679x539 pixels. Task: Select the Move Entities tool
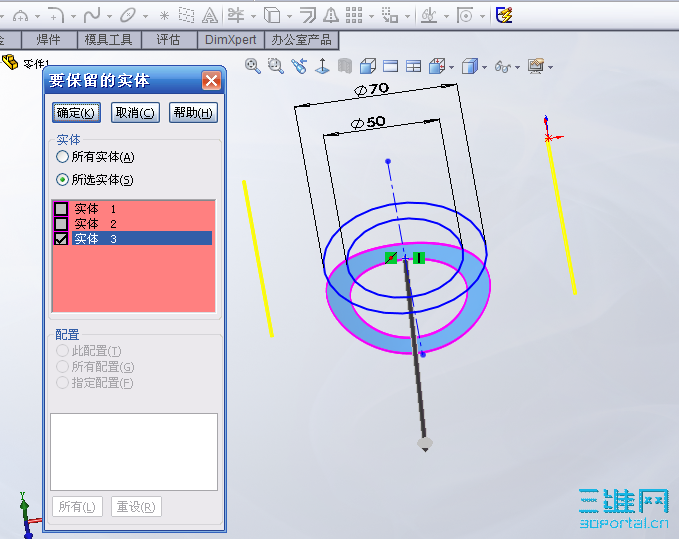click(x=390, y=16)
